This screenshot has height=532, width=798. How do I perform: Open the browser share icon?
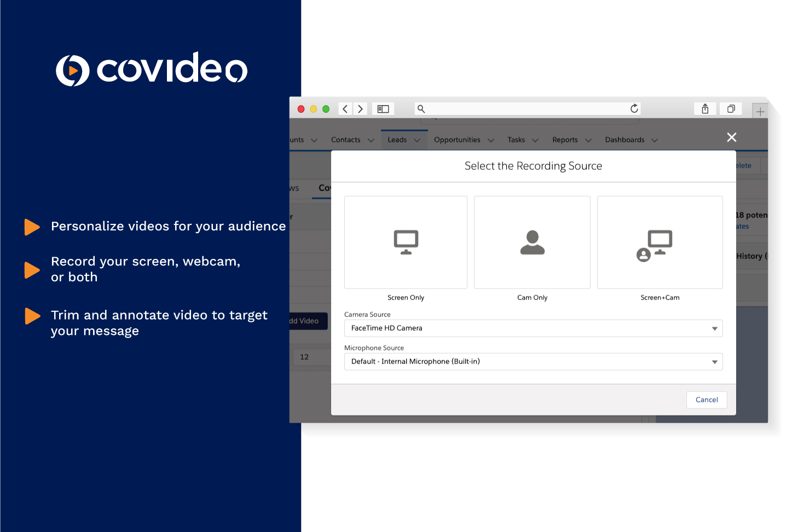tap(705, 109)
